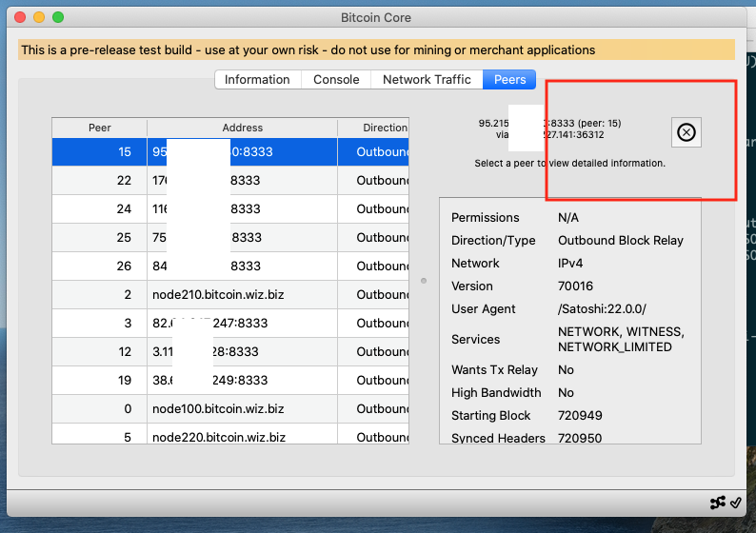The width and height of the screenshot is (756, 533).
Task: Select peer node100.bitcoin.wiz.biz
Action: (230, 408)
